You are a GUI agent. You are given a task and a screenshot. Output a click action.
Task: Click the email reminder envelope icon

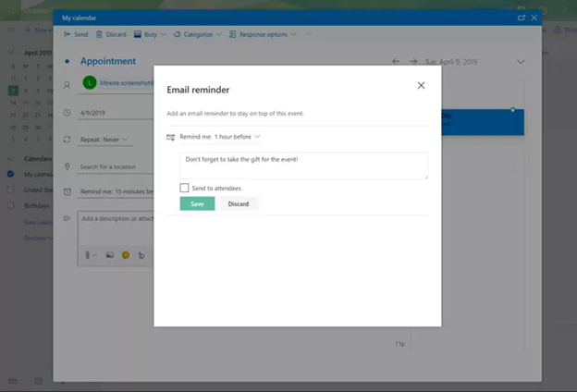click(170, 137)
